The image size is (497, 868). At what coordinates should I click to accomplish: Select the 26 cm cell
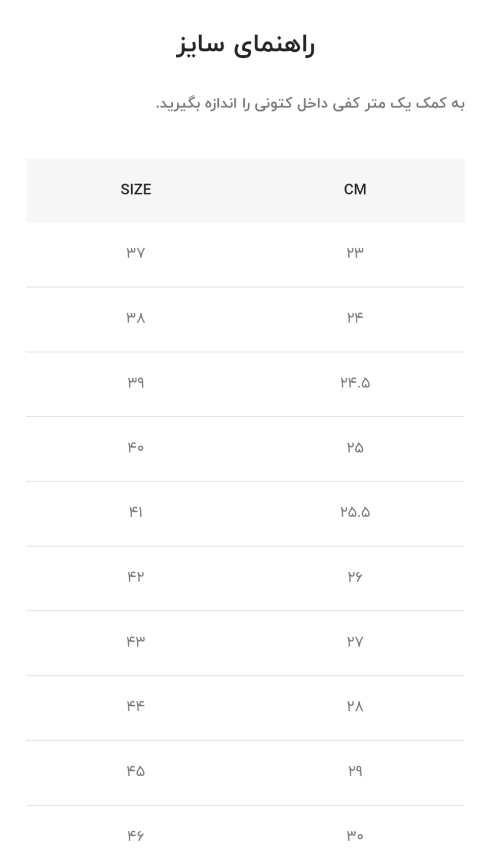(355, 576)
